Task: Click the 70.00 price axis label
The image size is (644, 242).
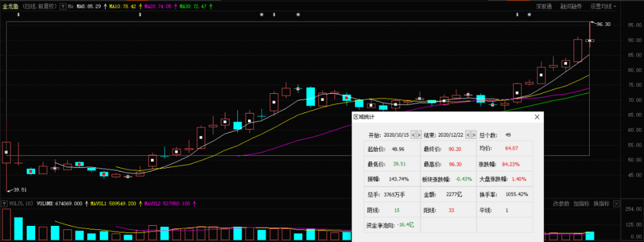Action: [x=634, y=100]
